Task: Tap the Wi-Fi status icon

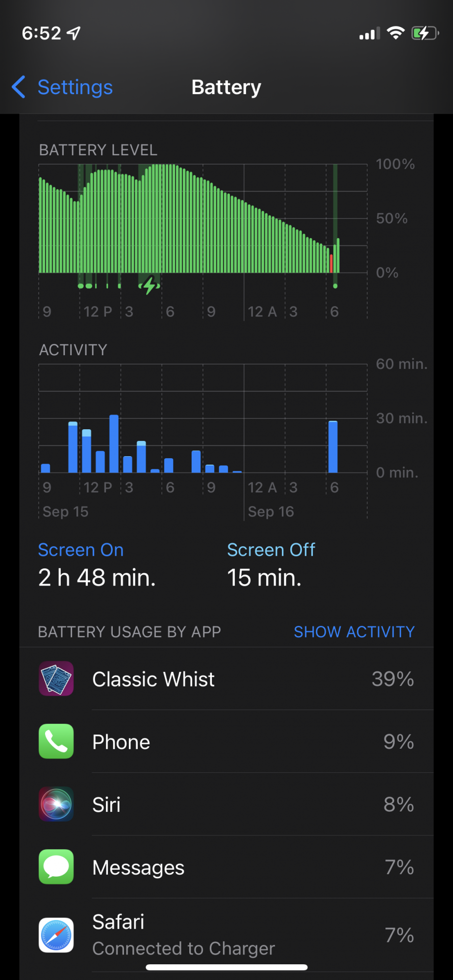Action: point(395,33)
